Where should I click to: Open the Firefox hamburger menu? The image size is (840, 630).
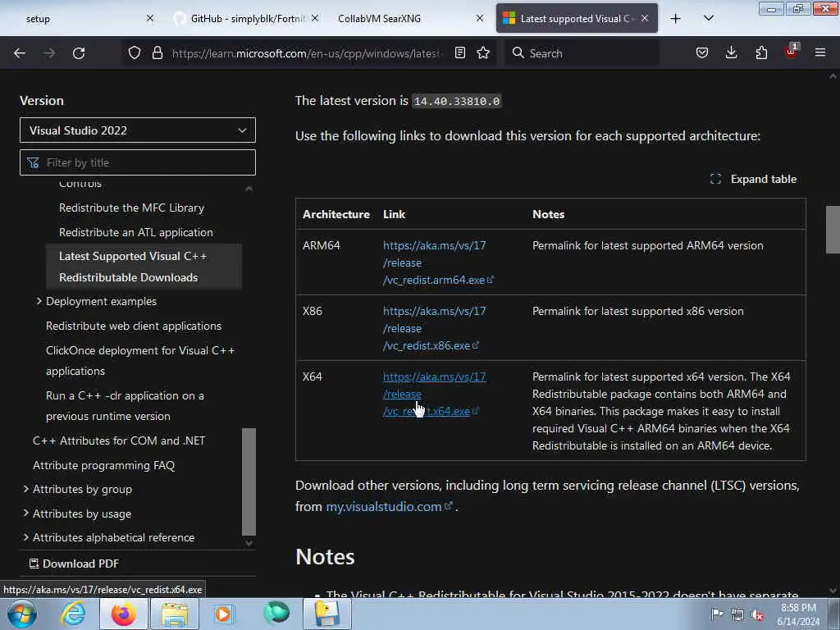tap(819, 53)
